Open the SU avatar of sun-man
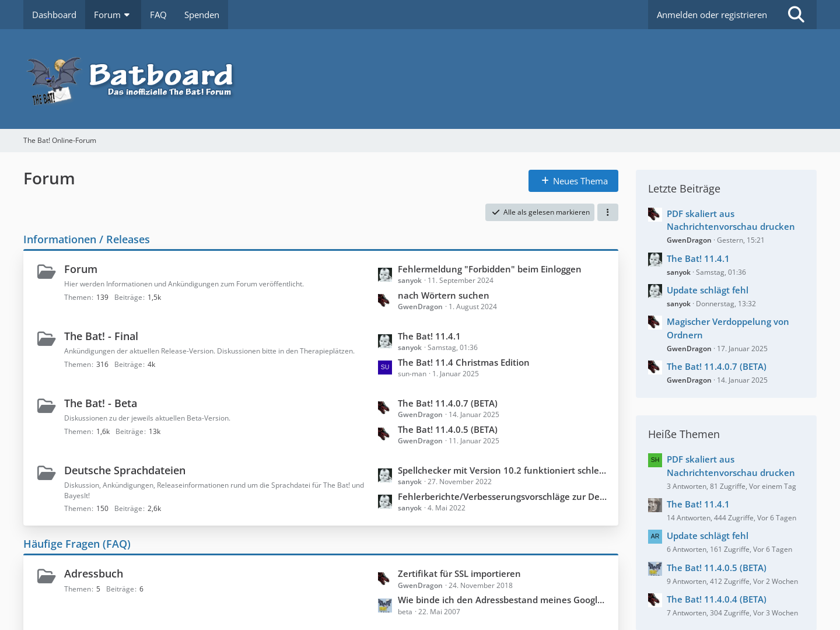Screen dimensions: 840x630 385,367
